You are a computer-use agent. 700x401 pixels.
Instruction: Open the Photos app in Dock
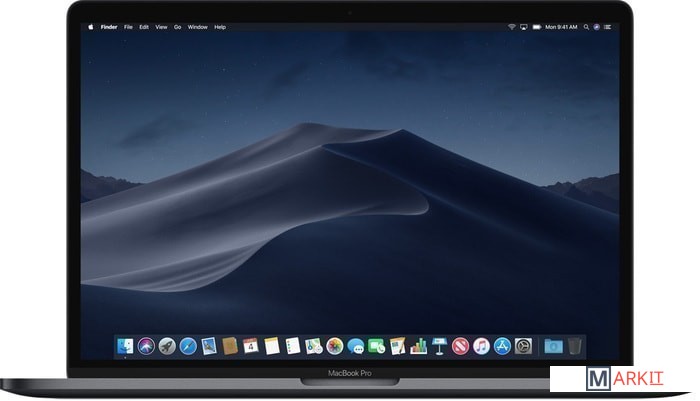point(335,346)
